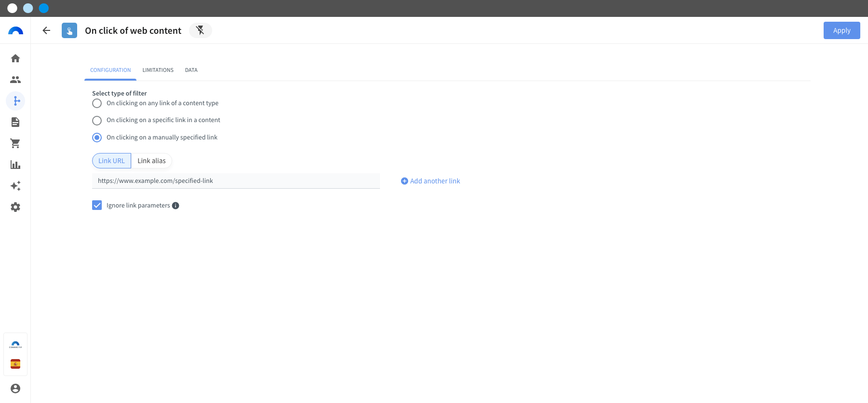The height and width of the screenshot is (403, 868).
Task: Click the 'Select type of filter' label
Action: pyautogui.click(x=119, y=93)
